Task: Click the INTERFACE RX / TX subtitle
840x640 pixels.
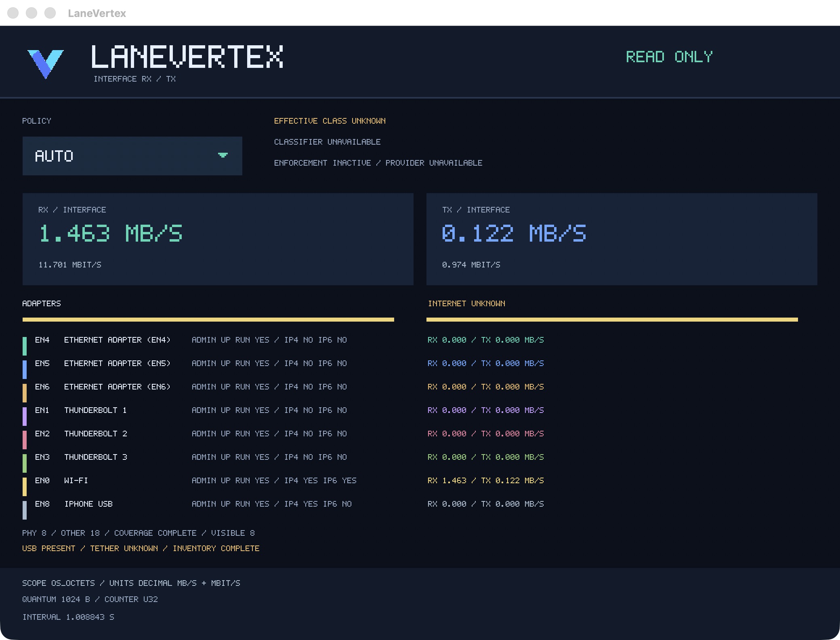Action: [134, 79]
